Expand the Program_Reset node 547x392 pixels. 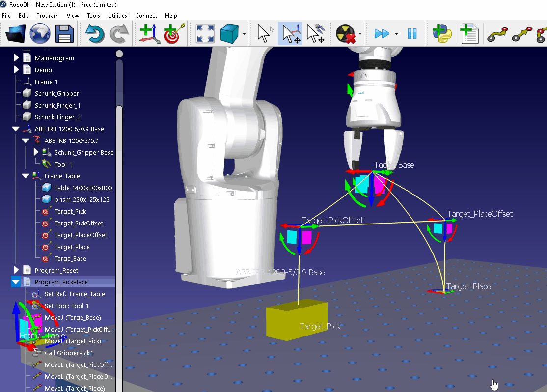point(16,270)
